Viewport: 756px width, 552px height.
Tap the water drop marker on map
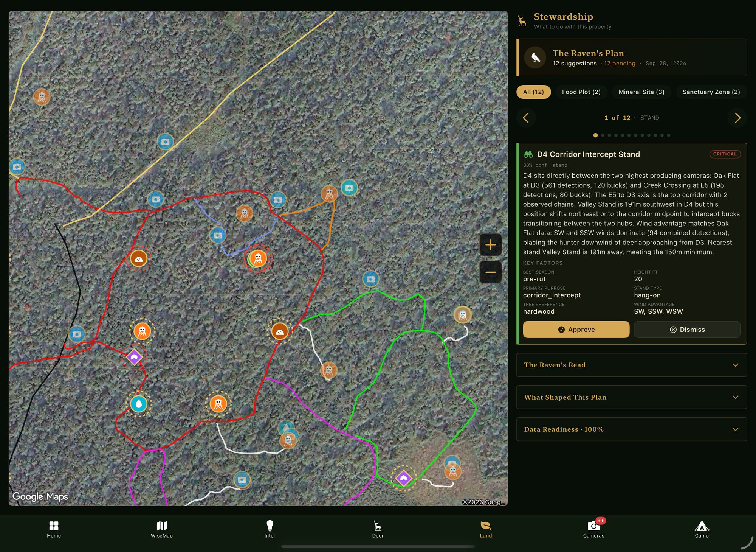pyautogui.click(x=138, y=404)
